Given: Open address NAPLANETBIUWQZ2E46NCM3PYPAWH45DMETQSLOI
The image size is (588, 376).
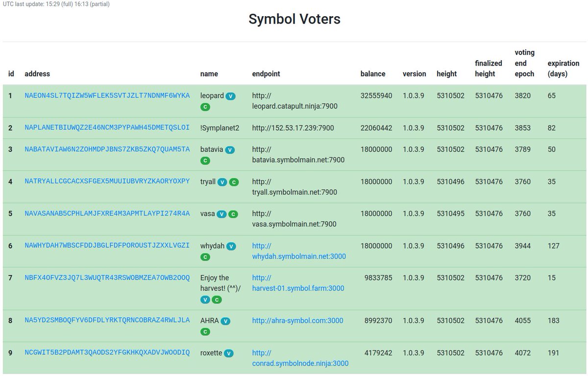Looking at the screenshot, I should tap(107, 128).
